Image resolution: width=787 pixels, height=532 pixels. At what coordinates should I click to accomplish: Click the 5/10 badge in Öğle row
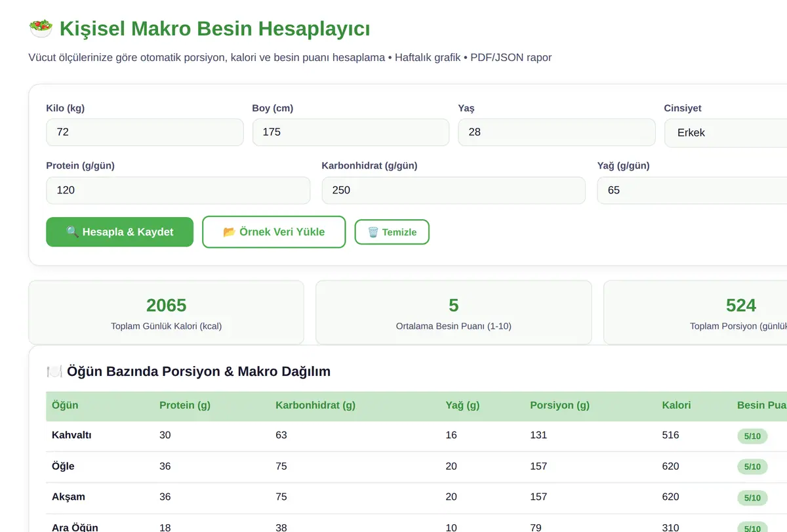[x=752, y=466]
